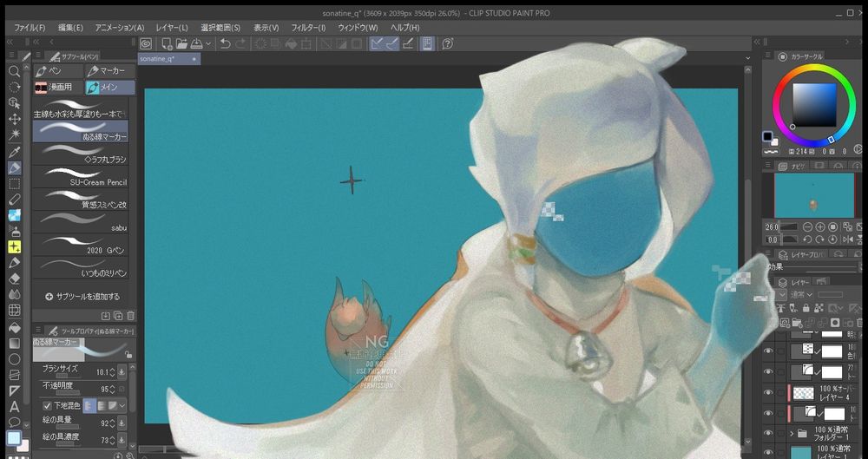Select the Figure ellipse tool
The height and width of the screenshot is (459, 868).
(15, 359)
